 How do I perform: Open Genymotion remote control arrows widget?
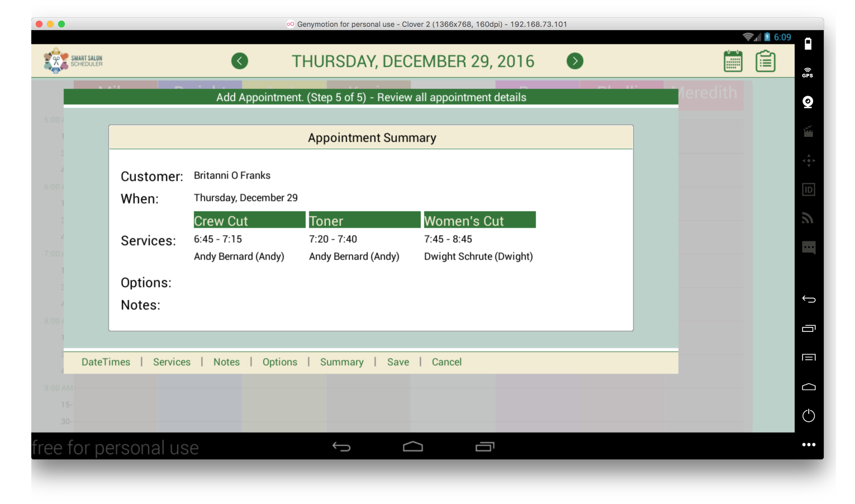point(809,160)
